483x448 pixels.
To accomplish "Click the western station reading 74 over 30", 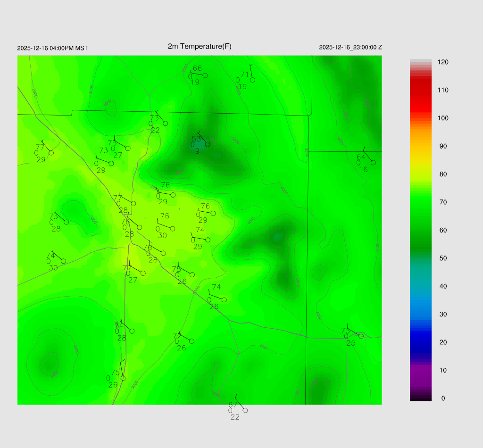I will 63,261.
